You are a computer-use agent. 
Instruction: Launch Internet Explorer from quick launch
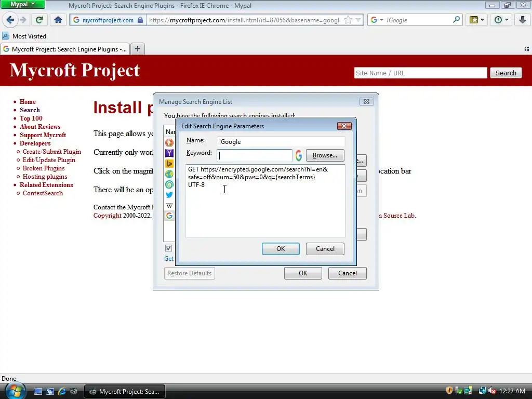click(x=62, y=391)
